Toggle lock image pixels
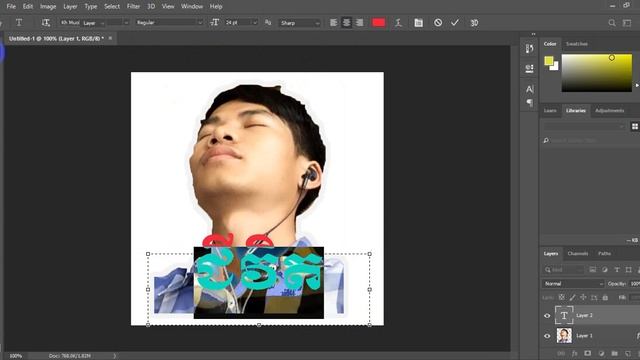Viewport: 640px width, 360px height. [x=573, y=298]
